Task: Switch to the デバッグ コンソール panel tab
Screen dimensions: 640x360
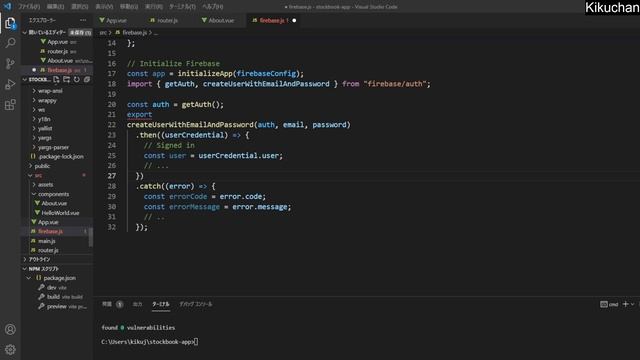Action: click(x=196, y=304)
